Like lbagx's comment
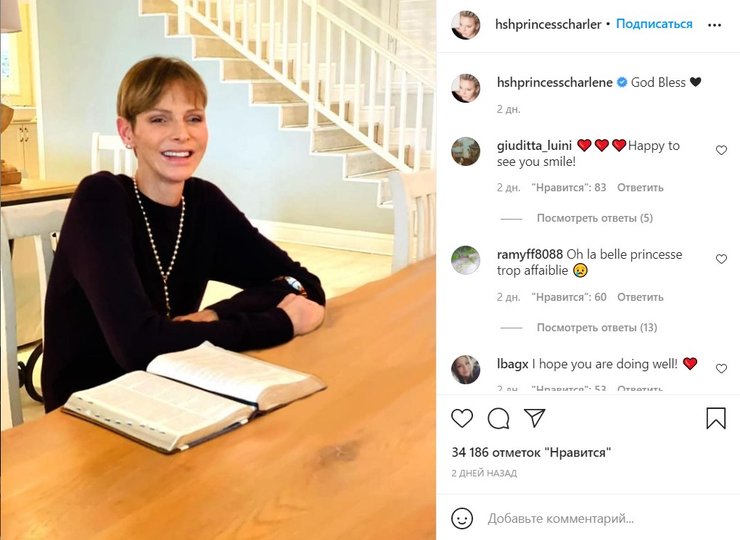This screenshot has height=540, width=740. (721, 369)
